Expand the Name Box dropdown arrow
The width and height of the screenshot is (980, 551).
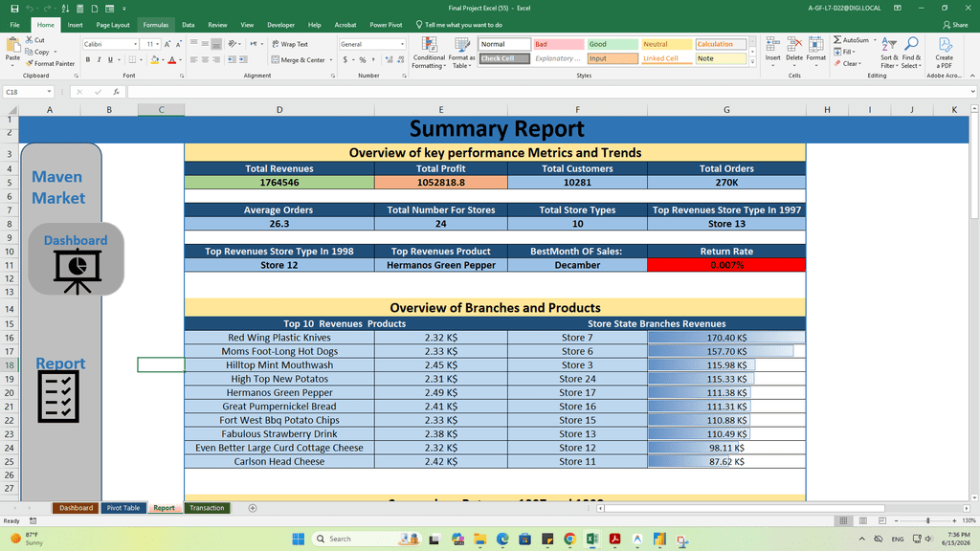(50, 92)
